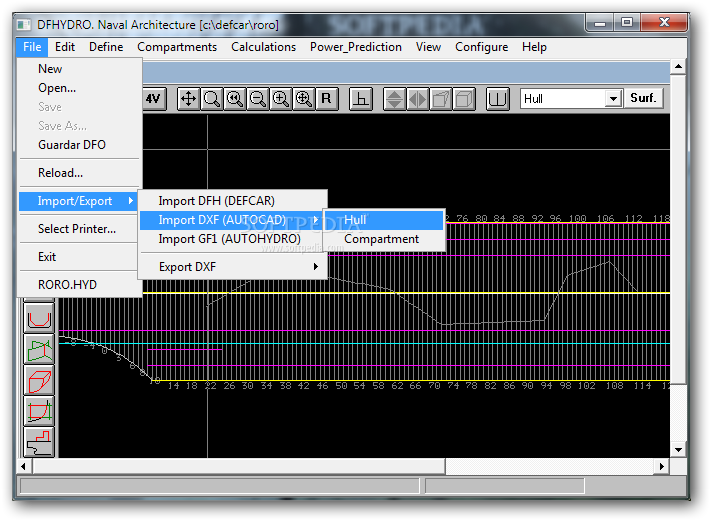This screenshot has height=521, width=711.
Task: Click the File menu in menu bar
Action: click(x=32, y=47)
